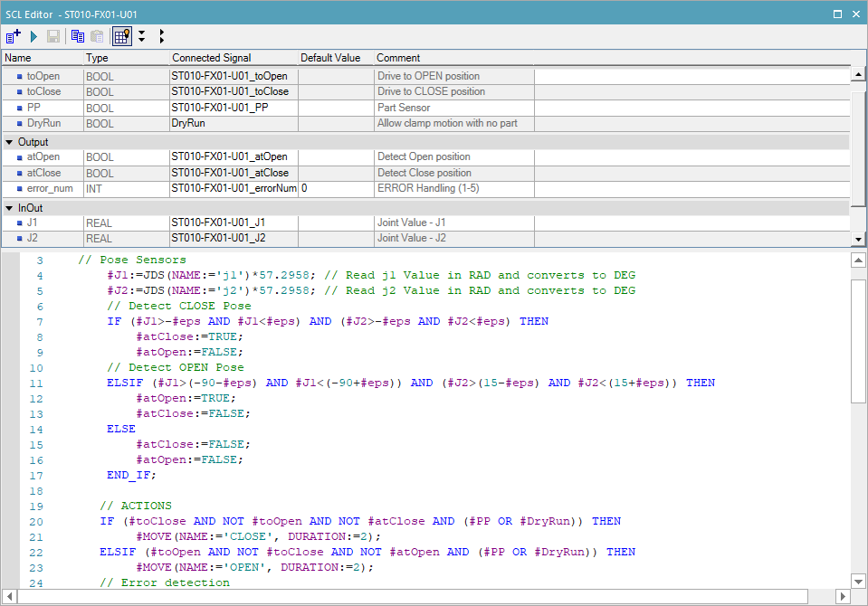Click the DryRun connected signal cell
The height and width of the screenshot is (606, 868).
(x=233, y=124)
